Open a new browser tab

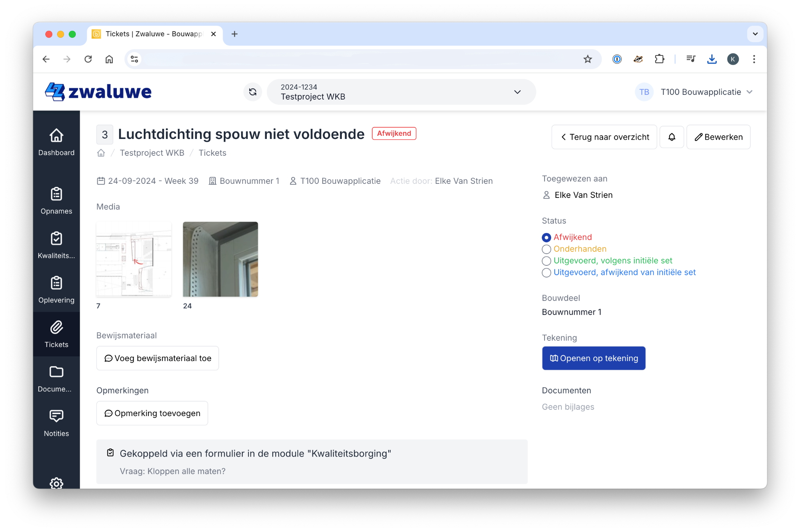coord(234,34)
